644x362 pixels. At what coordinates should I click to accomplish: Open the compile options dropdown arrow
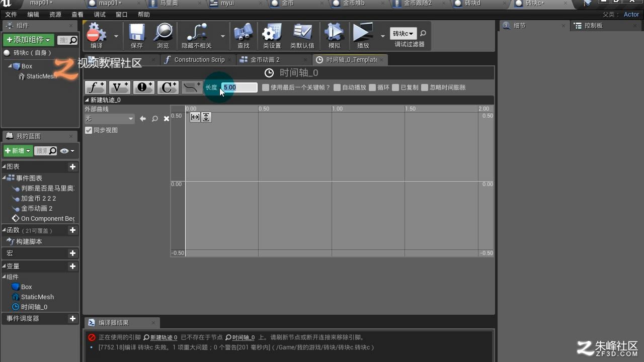tap(116, 36)
